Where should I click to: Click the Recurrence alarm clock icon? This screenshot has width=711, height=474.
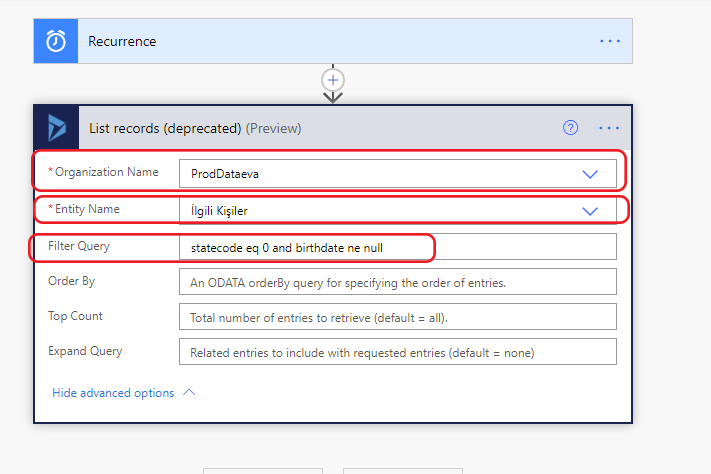[x=56, y=41]
